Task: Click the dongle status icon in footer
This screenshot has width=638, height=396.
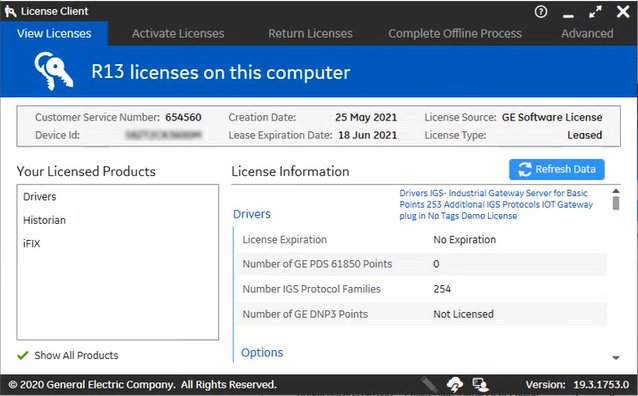Action: click(429, 384)
